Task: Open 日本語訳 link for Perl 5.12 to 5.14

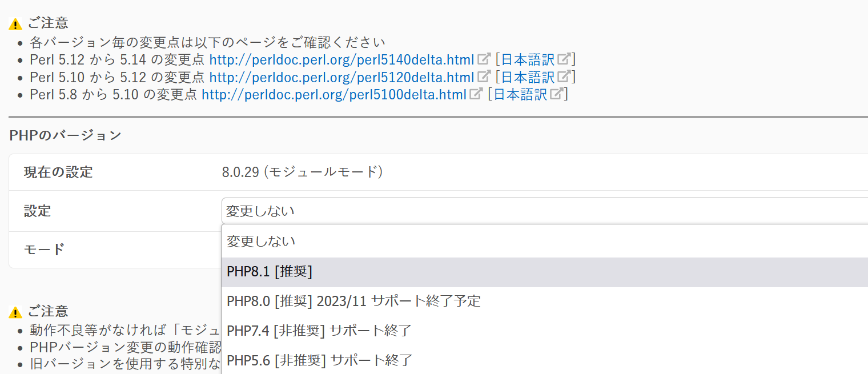Action: tap(528, 59)
